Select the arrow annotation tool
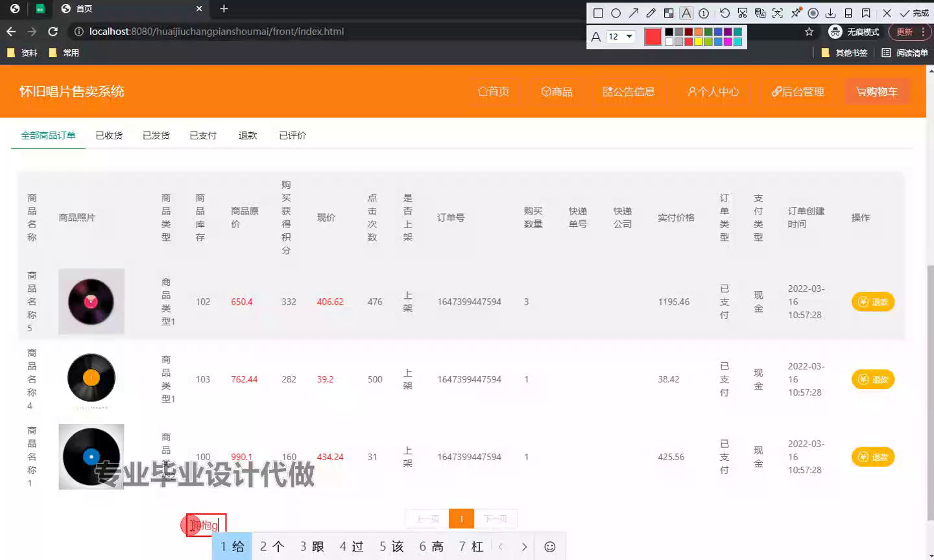The width and height of the screenshot is (934, 560). (x=634, y=13)
